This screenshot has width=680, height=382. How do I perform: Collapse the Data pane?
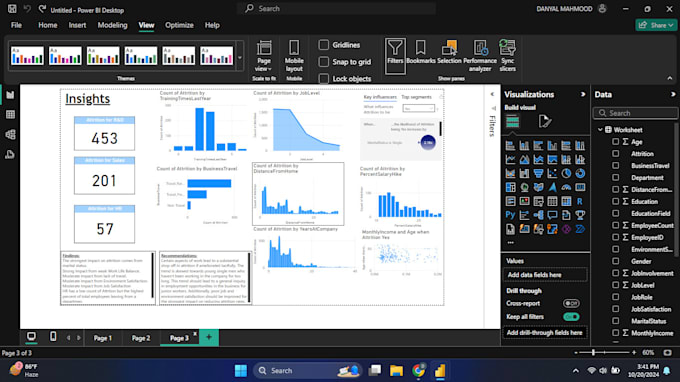pyautogui.click(x=673, y=95)
